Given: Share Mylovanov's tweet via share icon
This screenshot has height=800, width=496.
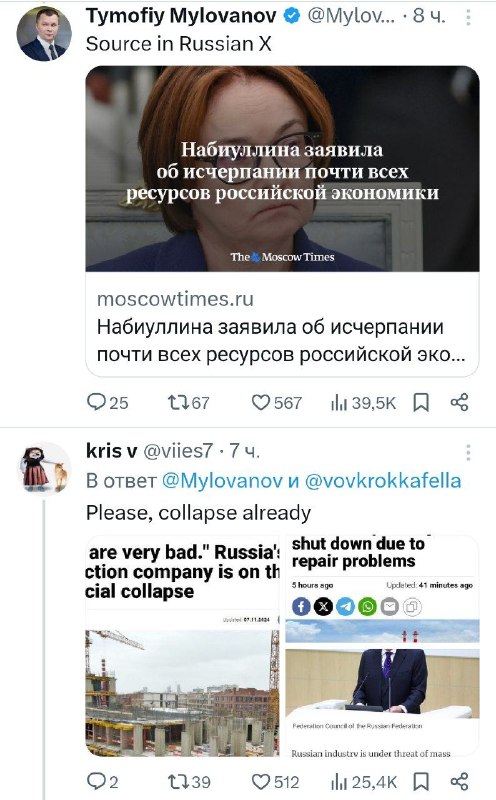Looking at the screenshot, I should (459, 403).
